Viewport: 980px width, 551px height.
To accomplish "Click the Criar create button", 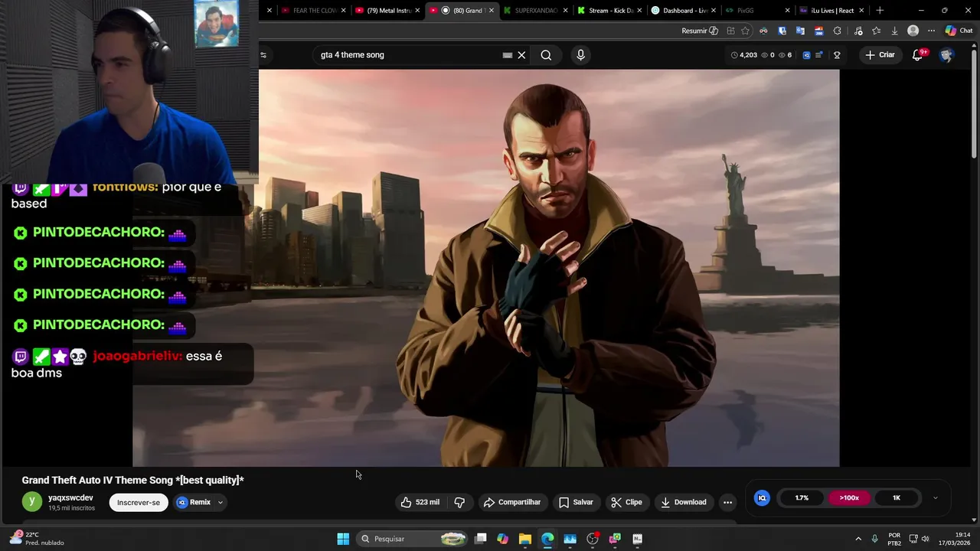I will point(880,55).
